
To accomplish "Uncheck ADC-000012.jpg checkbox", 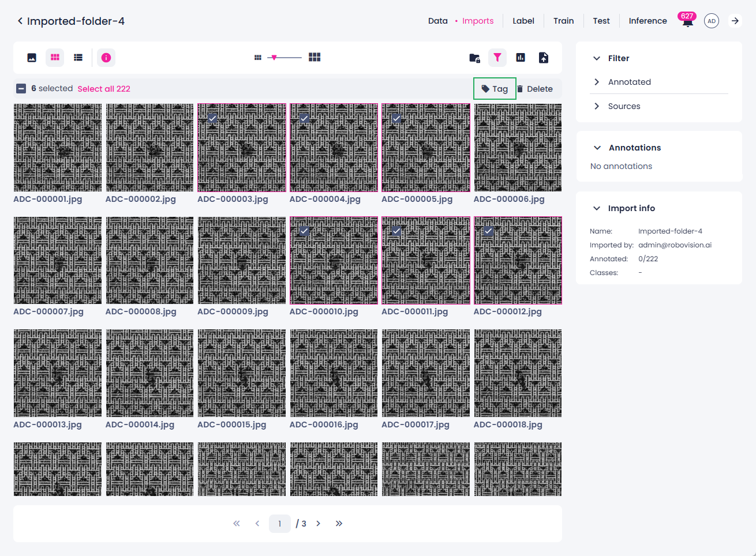I will point(488,231).
